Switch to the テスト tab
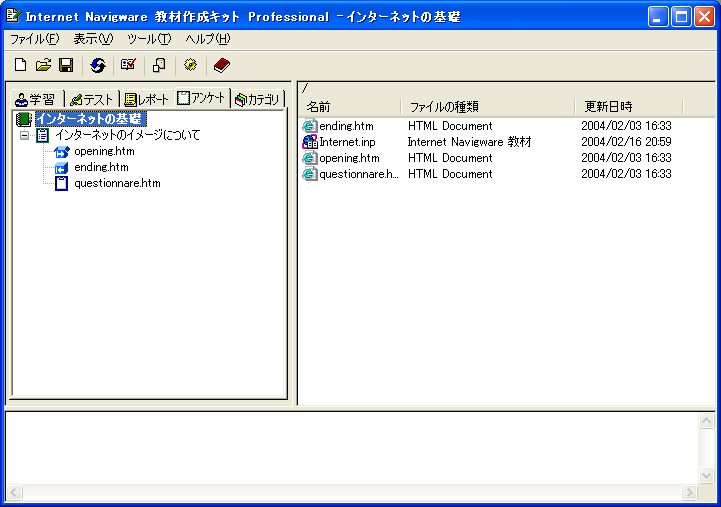721x507 pixels. 92,99
